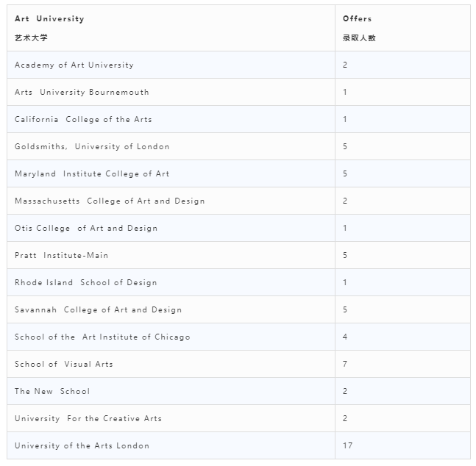Click the offers value 4
The width and height of the screenshot is (476, 466).
tap(345, 337)
